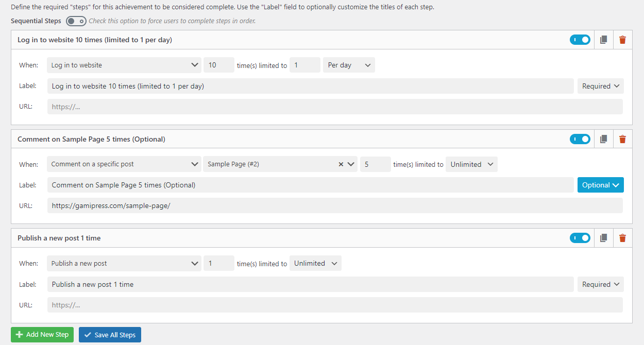Duplicate the Comment on Sample Page step
This screenshot has height=345, width=644.
(x=604, y=139)
